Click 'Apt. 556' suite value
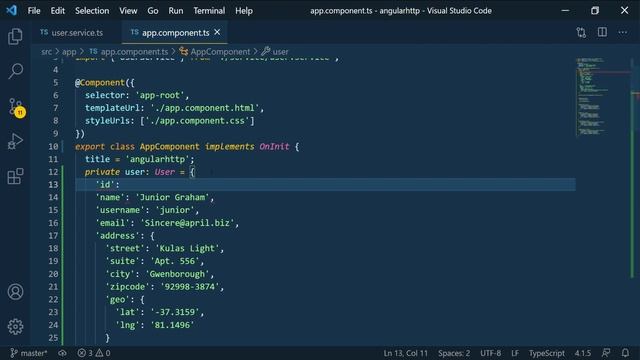 175,261
